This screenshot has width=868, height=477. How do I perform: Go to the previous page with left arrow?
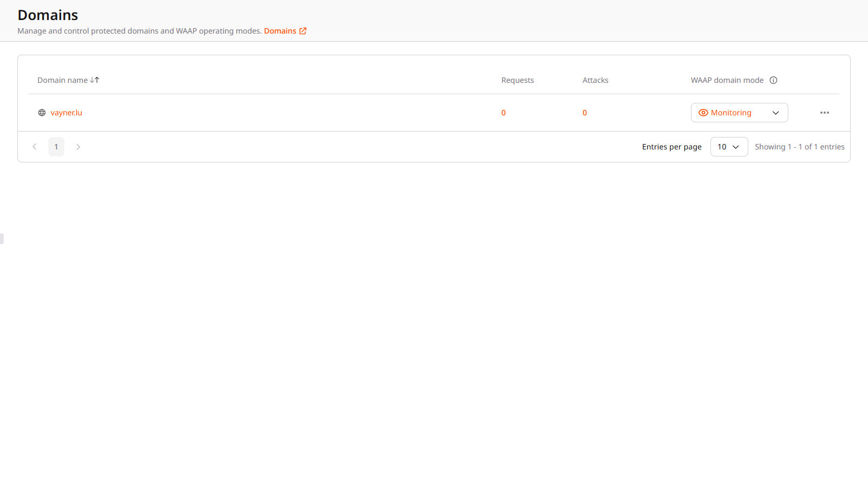coord(35,147)
